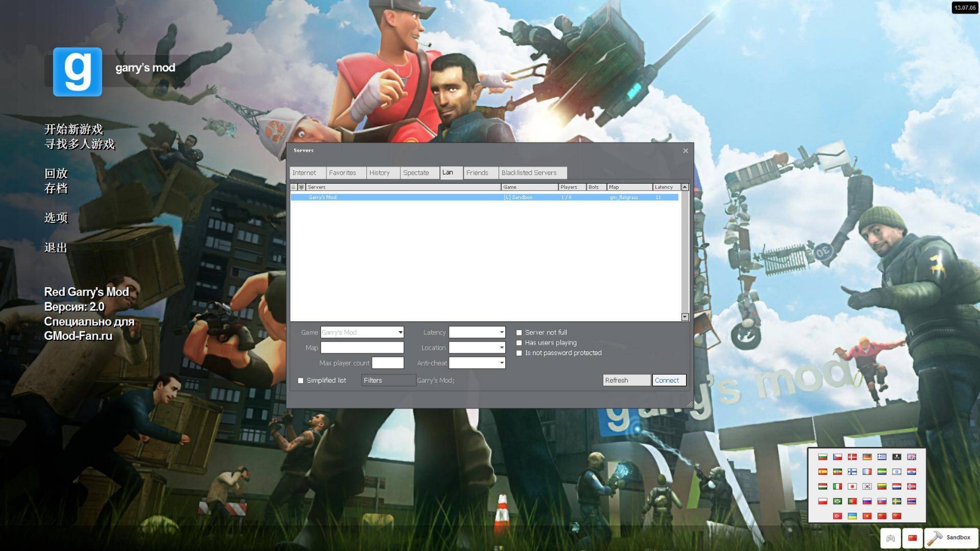Open language button beside Sandbox button
980x551 pixels.
[x=913, y=538]
